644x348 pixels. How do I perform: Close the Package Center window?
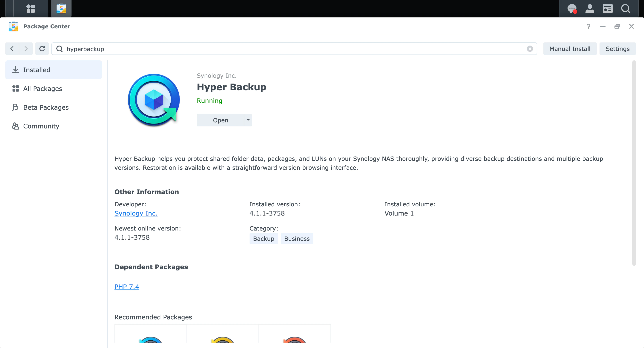631,26
